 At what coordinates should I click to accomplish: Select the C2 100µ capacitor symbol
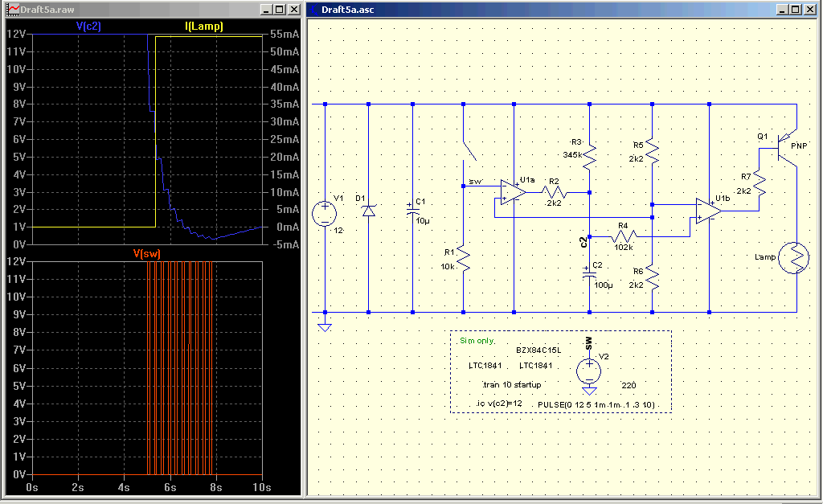pyautogui.click(x=589, y=272)
